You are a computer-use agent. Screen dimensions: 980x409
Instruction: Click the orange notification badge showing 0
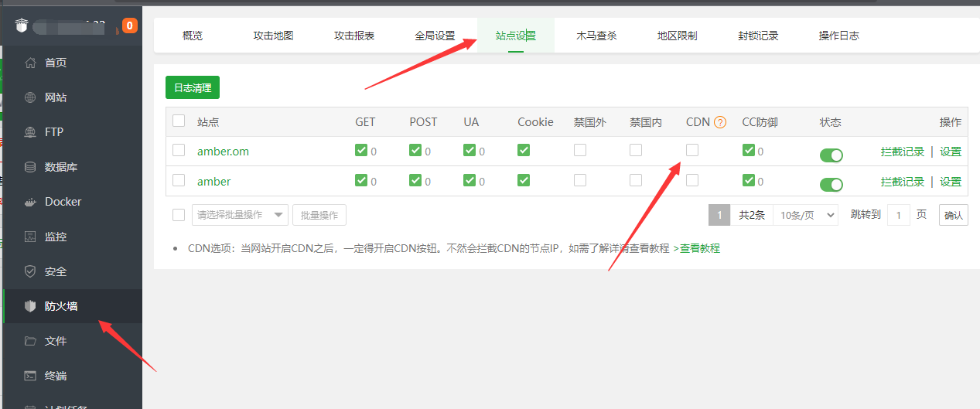click(129, 26)
